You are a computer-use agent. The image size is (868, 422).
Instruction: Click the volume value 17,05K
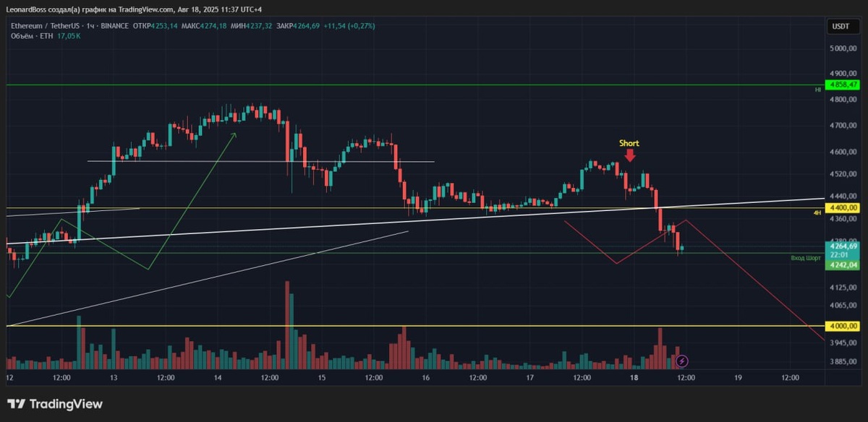coord(69,35)
